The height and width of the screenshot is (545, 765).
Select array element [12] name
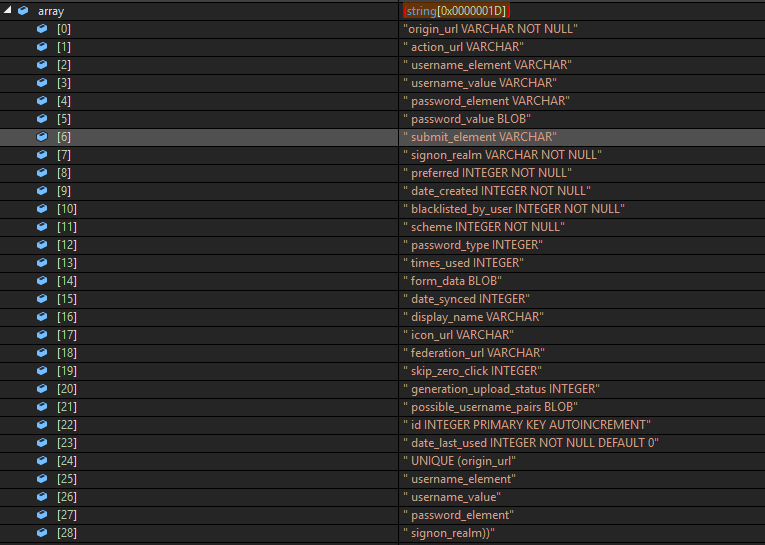pyautogui.click(x=66, y=244)
